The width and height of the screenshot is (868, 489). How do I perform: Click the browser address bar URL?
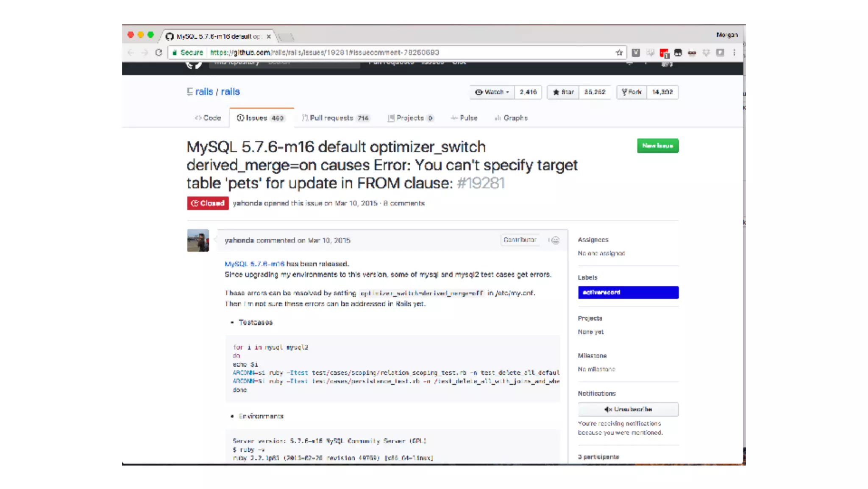click(x=324, y=53)
